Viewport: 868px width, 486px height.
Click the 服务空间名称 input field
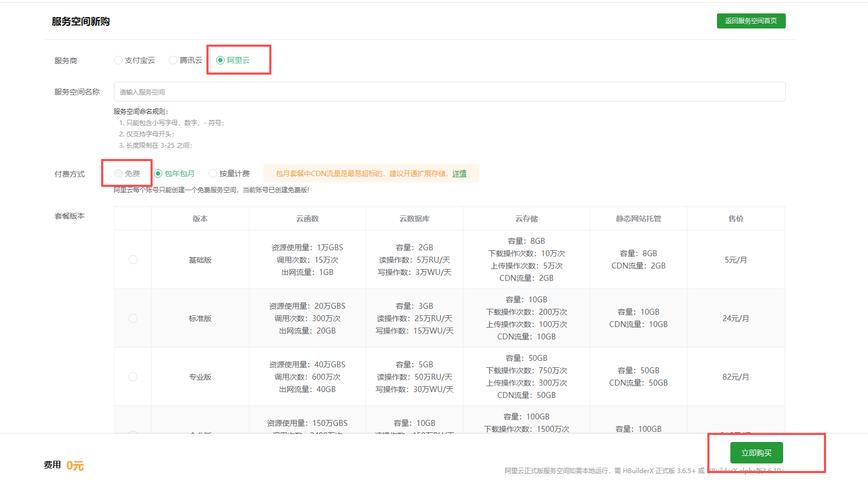pos(449,92)
